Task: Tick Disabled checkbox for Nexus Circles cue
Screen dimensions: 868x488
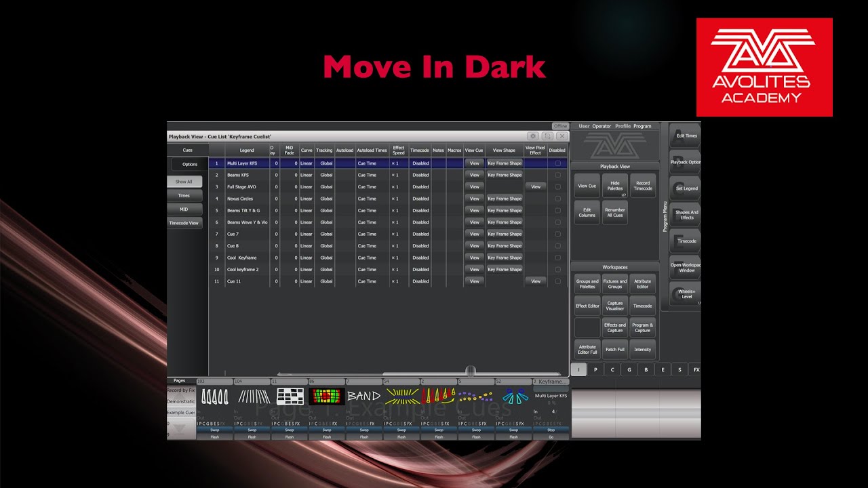Action: tap(558, 199)
